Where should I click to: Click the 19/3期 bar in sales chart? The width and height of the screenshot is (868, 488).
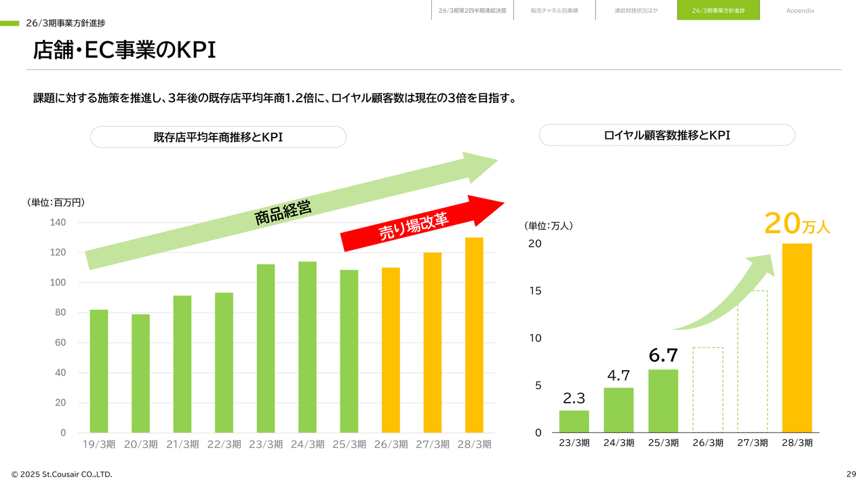99,371
